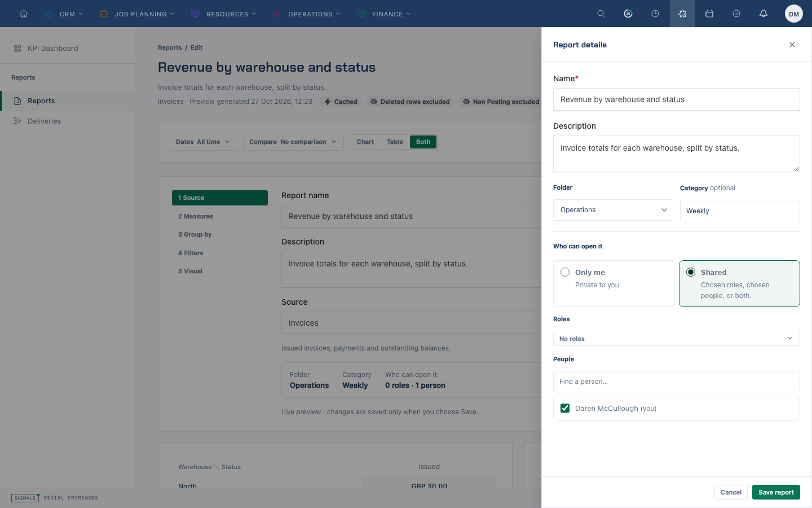812x508 pixels.
Task: Open the Resources menu
Action: [223, 14]
